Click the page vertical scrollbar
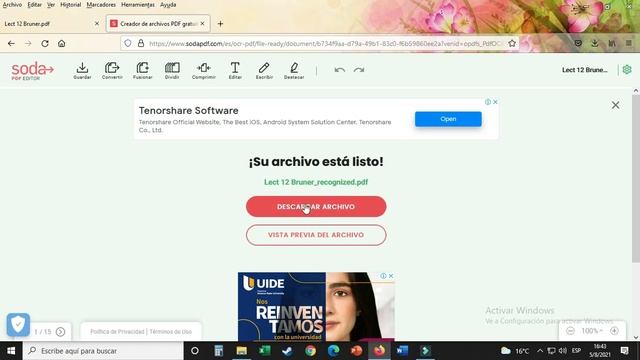This screenshot has height=360, width=640. [636, 178]
